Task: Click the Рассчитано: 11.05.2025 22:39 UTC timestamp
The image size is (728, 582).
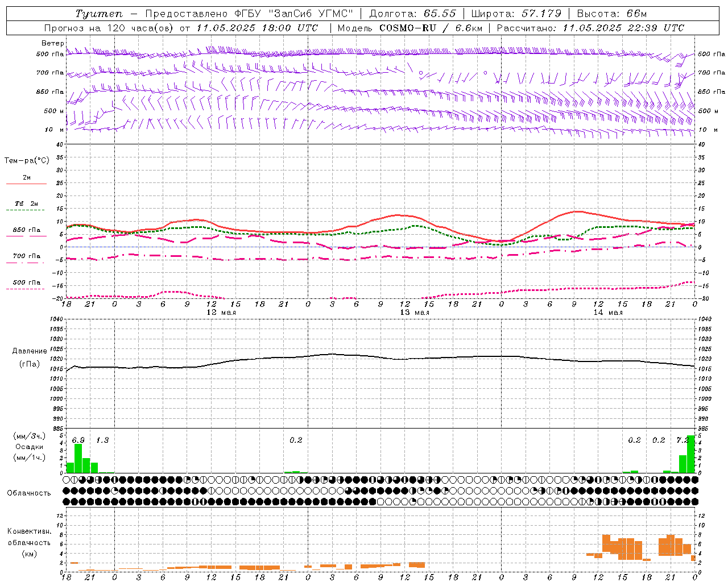Action: pos(590,28)
